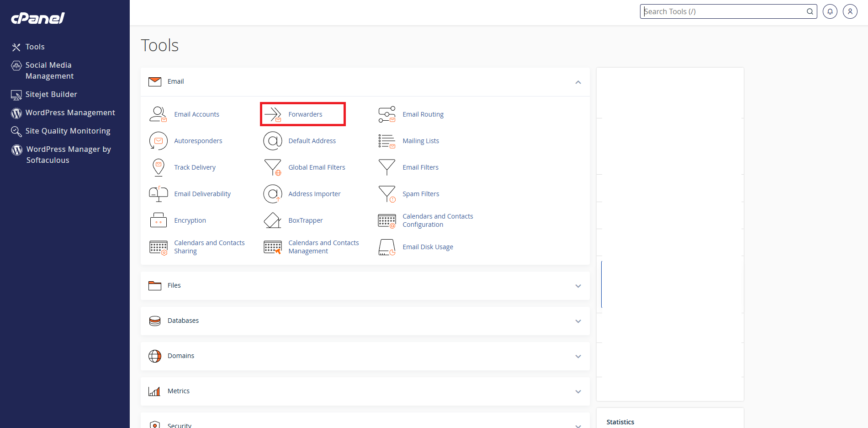Open the Email Accounts icon
The height and width of the screenshot is (428, 868).
tap(158, 114)
